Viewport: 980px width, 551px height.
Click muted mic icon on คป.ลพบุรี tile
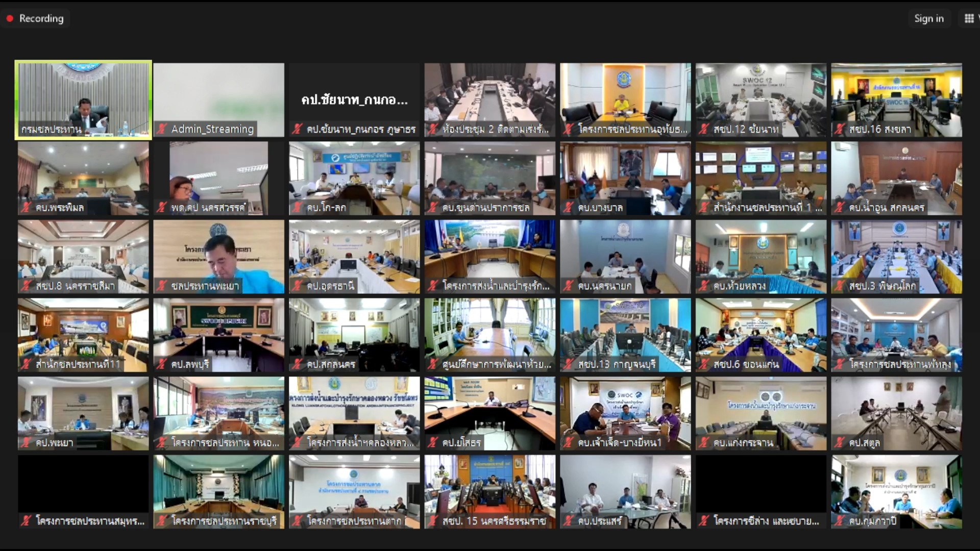[x=162, y=364]
